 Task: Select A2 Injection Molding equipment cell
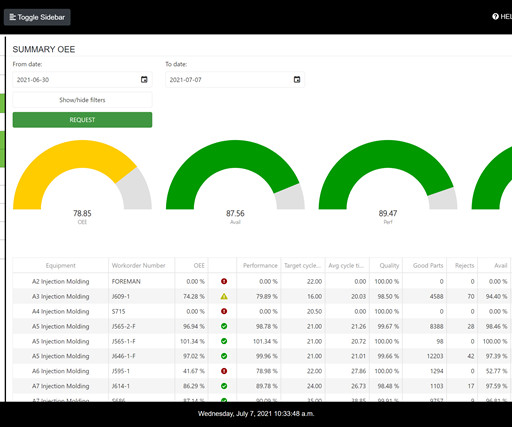61,281
